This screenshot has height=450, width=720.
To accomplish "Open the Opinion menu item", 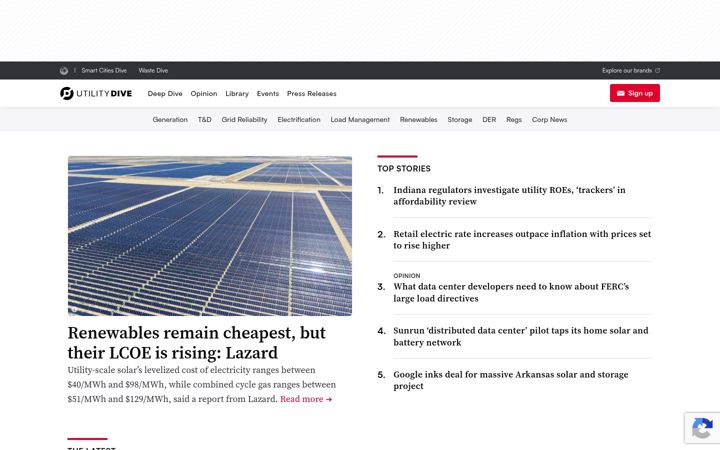I will pyautogui.click(x=204, y=94).
